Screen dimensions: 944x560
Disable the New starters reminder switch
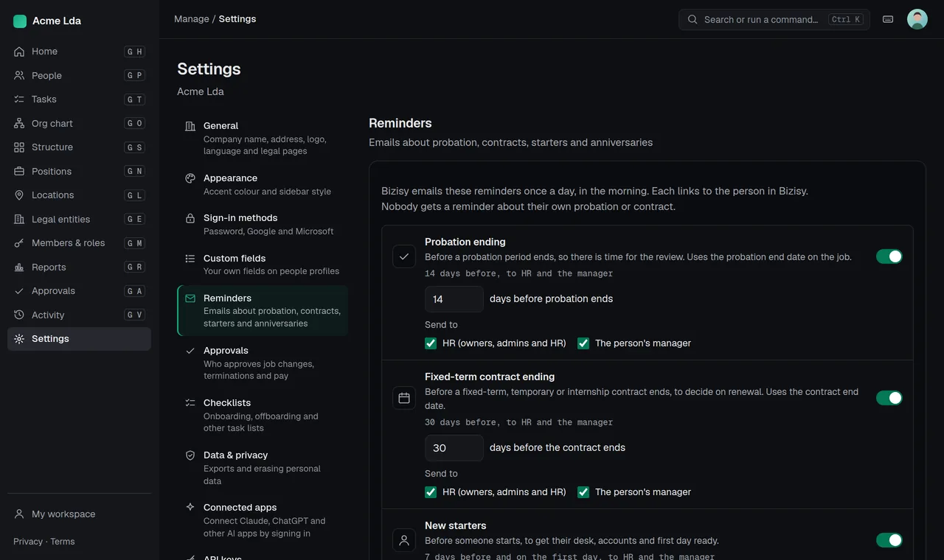point(889,540)
